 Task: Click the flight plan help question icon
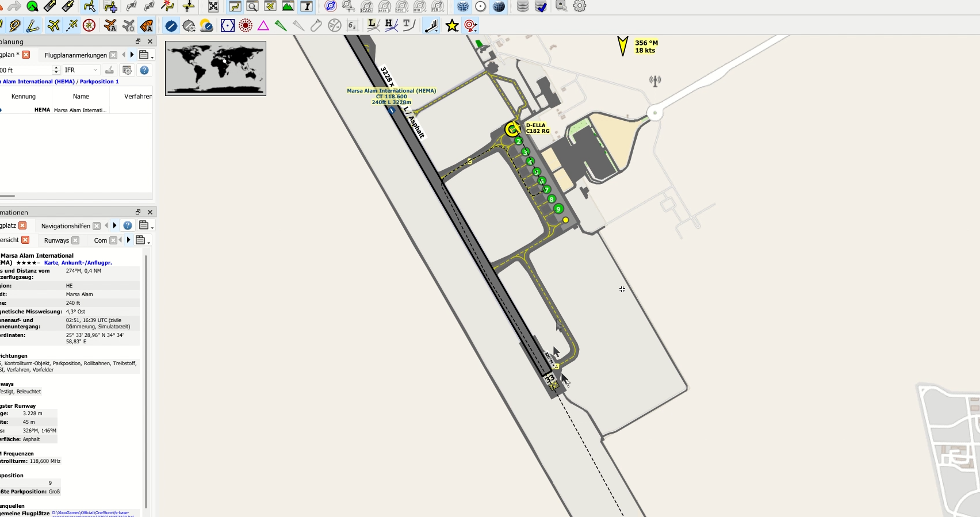click(x=144, y=70)
